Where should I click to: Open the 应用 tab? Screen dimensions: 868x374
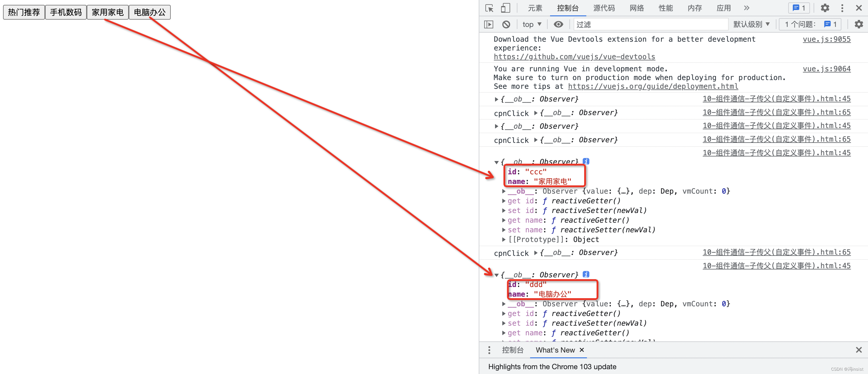(x=724, y=8)
